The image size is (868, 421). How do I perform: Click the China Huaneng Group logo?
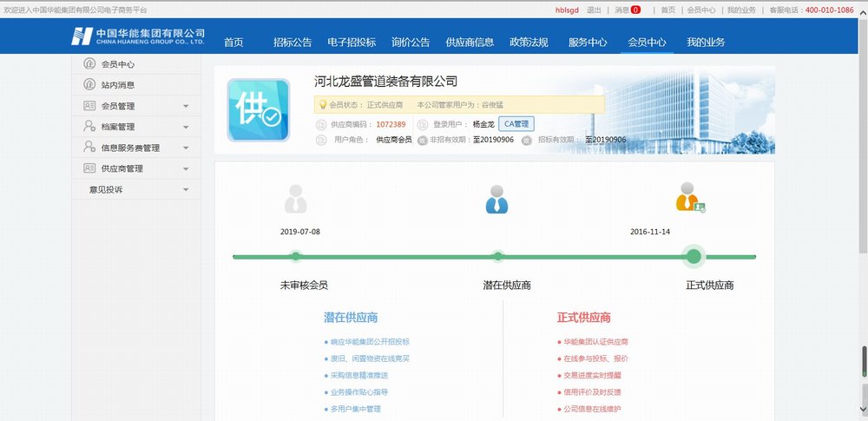[138, 36]
